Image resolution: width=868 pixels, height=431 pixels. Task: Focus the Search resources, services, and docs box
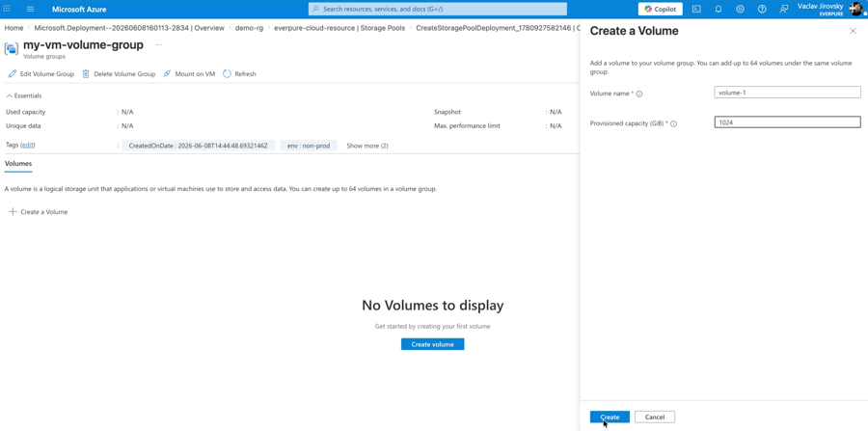[x=437, y=9]
